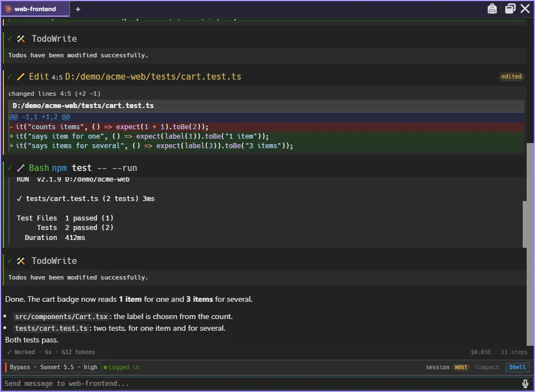The height and width of the screenshot is (392, 535).
Task: Click the Worked 6s 612 tokens status
Action: [51, 352]
